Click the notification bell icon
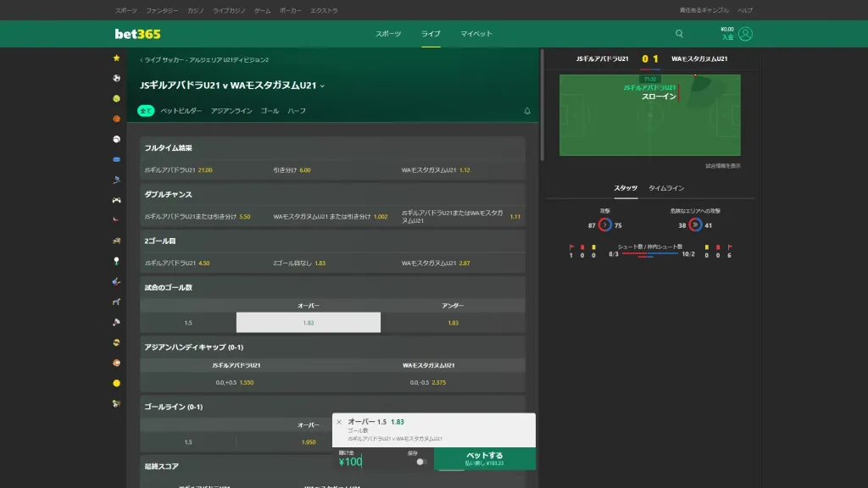Viewport: 868px width, 488px height. pos(526,111)
